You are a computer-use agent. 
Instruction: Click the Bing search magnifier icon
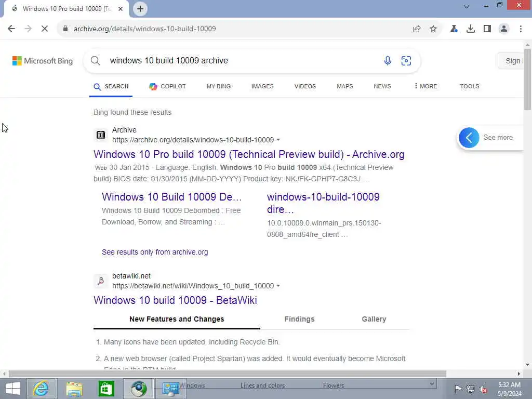pos(96,61)
